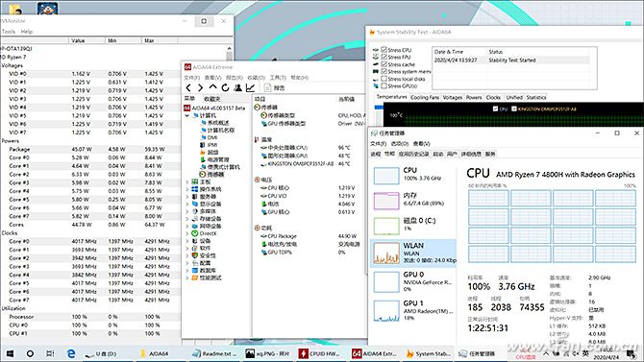Image resolution: width=644 pixels, height=362 pixels.
Task: Open the Tools menu in HWMonitor
Action: (9, 31)
